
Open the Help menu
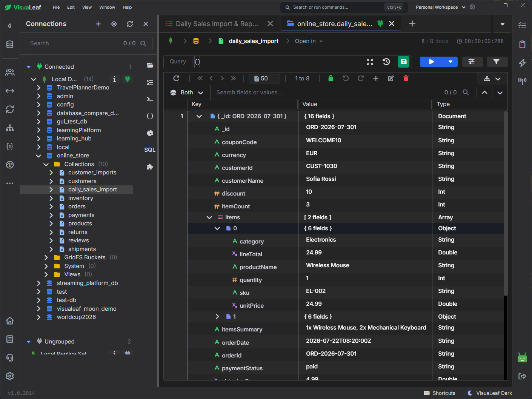(127, 7)
